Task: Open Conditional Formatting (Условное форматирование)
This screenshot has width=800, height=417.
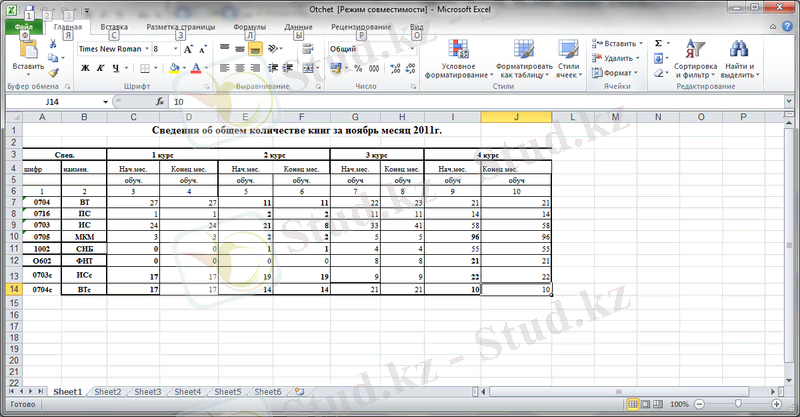Action: [x=459, y=57]
